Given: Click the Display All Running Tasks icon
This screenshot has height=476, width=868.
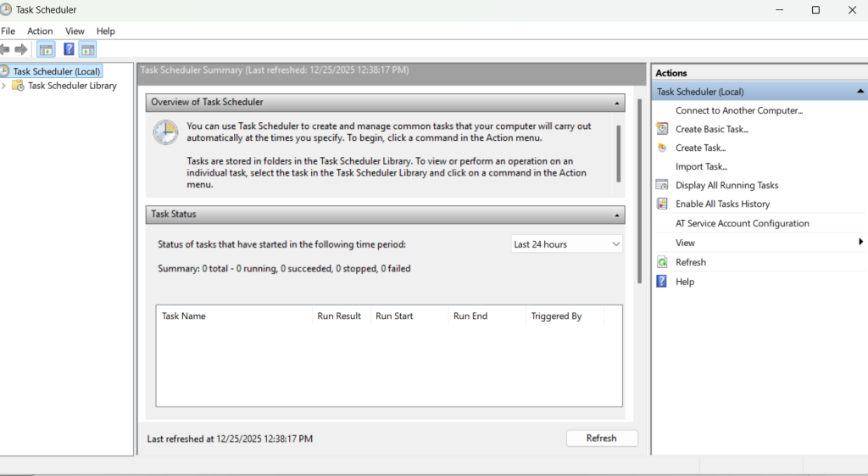Looking at the screenshot, I should 662,184.
